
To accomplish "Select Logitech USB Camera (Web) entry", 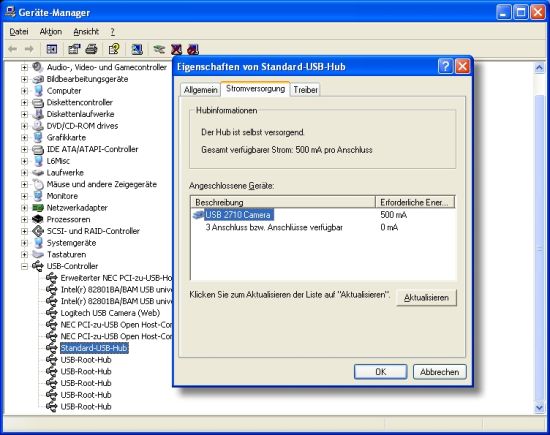I will point(110,313).
